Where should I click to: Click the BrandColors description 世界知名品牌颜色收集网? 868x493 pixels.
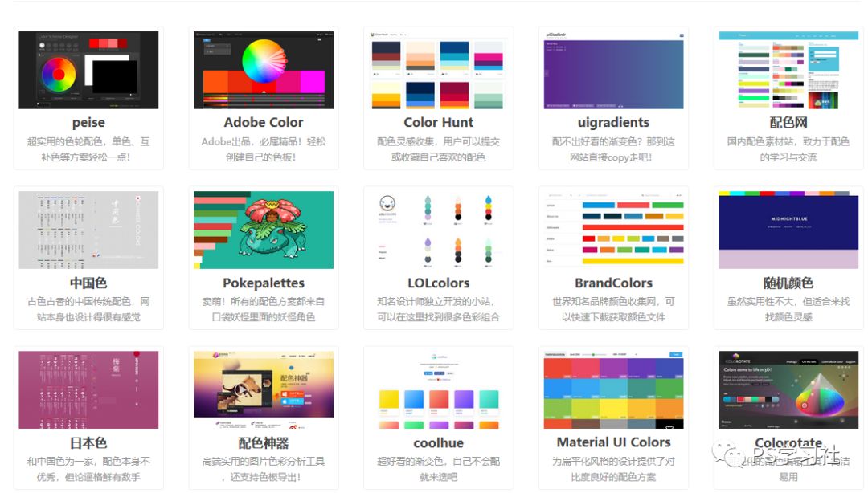[613, 309]
